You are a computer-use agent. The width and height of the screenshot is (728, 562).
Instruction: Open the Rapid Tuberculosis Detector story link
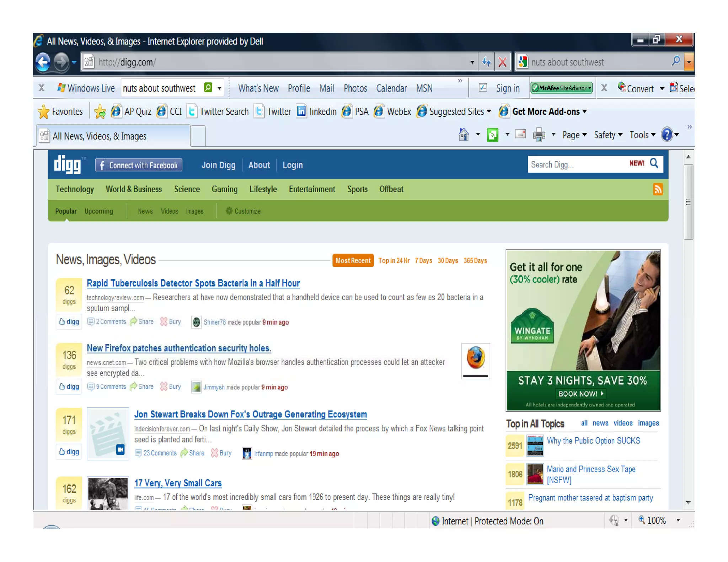click(193, 283)
